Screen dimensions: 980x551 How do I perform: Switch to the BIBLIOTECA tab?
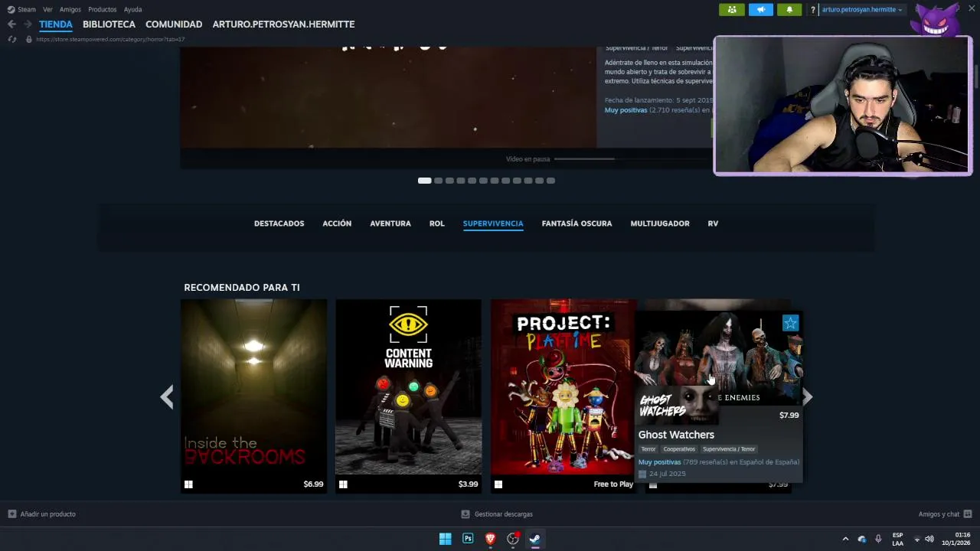pyautogui.click(x=109, y=24)
